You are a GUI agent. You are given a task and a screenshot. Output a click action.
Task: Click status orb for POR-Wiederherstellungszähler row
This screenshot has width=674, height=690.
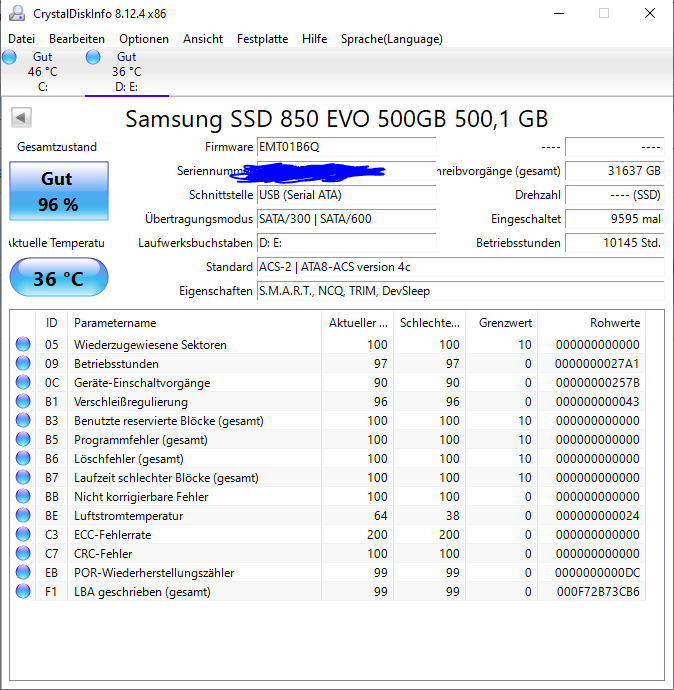23,573
